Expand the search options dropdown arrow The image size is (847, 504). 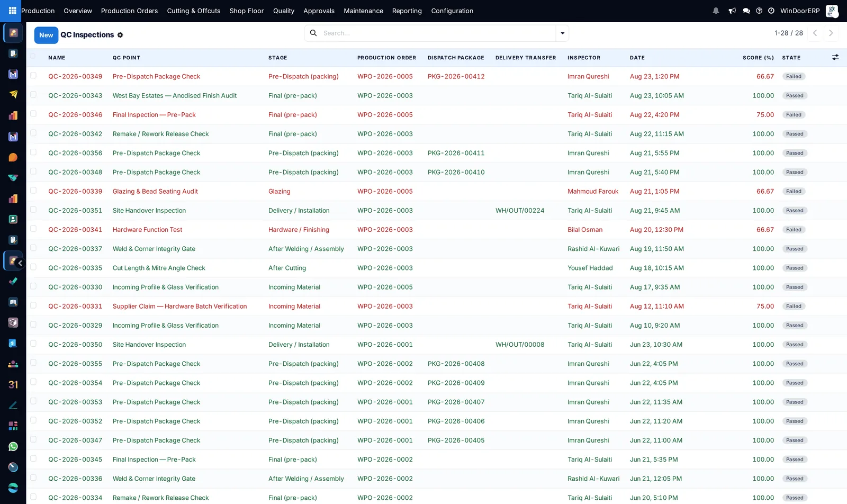click(x=562, y=33)
